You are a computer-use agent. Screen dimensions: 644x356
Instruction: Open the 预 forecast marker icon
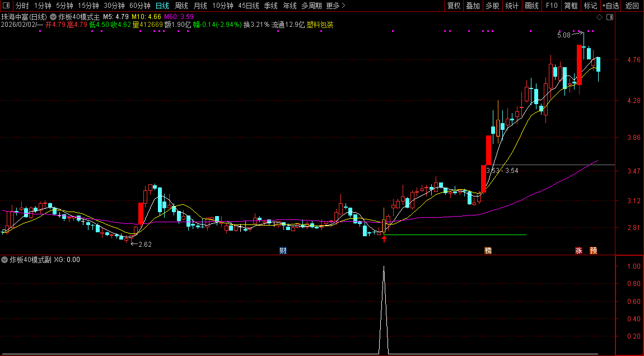pos(593,250)
